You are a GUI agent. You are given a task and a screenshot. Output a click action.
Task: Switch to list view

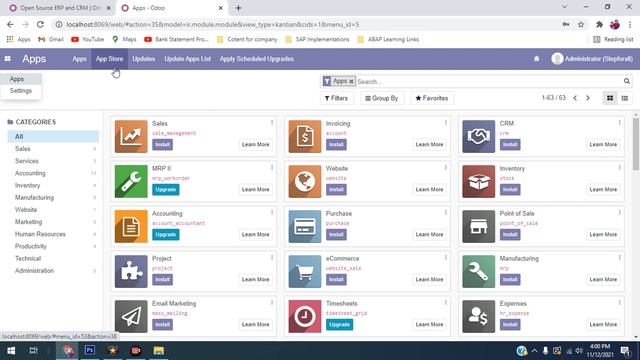click(624, 98)
